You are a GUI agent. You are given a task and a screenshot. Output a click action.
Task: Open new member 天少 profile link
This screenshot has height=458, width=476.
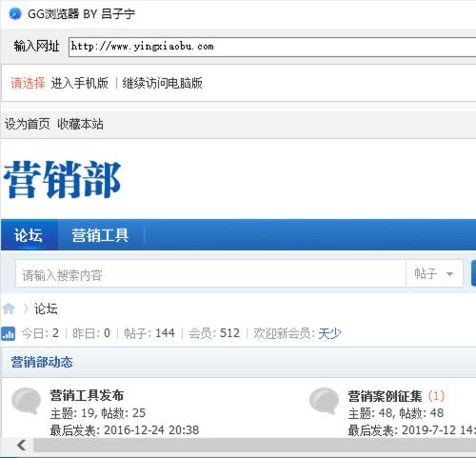tap(329, 333)
